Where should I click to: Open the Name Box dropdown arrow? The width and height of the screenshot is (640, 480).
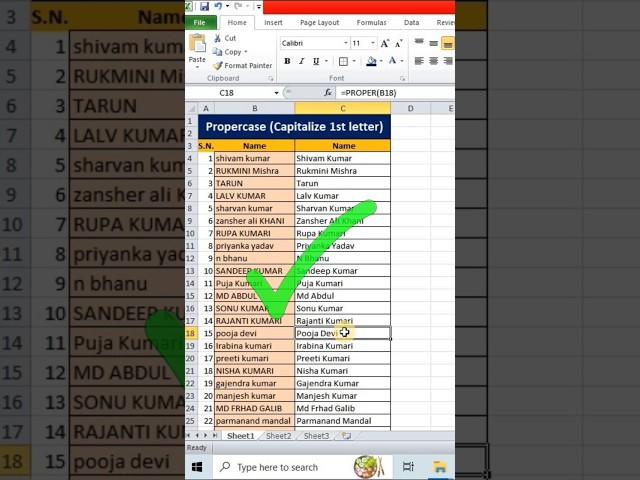[276, 93]
